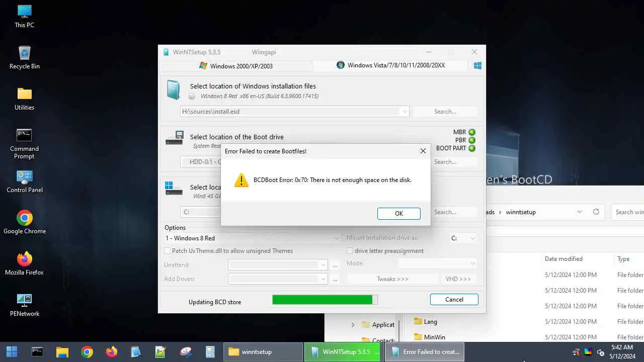Click the Updating BCD store progress bar

click(325, 300)
